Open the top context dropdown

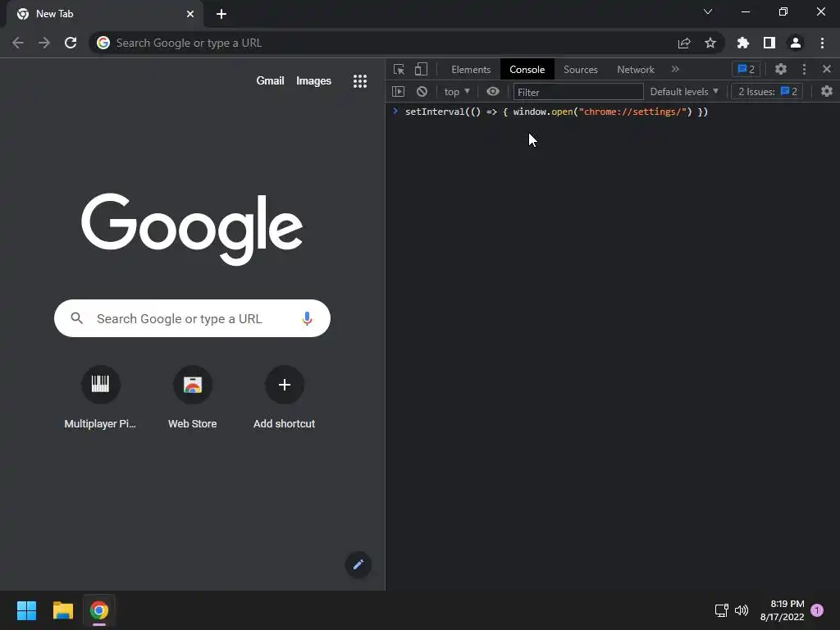456,92
